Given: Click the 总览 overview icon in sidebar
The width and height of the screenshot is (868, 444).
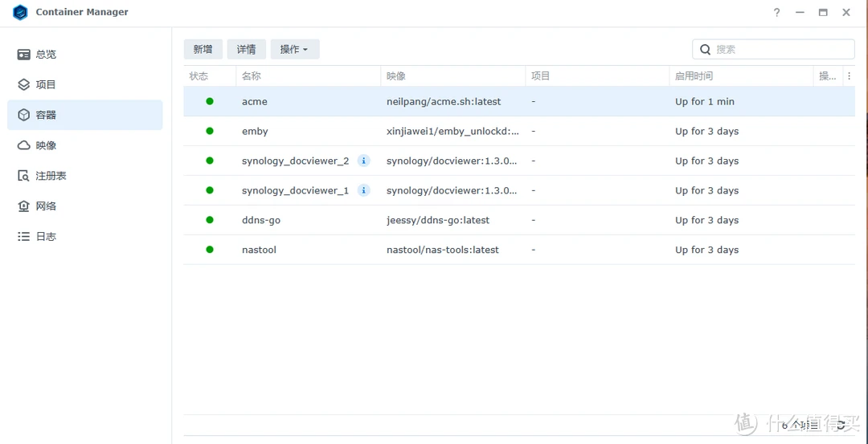Looking at the screenshot, I should [x=23, y=54].
